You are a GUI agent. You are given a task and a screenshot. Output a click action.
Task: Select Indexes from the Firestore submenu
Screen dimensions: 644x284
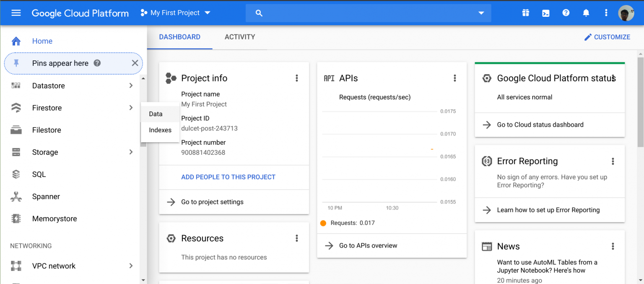(x=160, y=130)
